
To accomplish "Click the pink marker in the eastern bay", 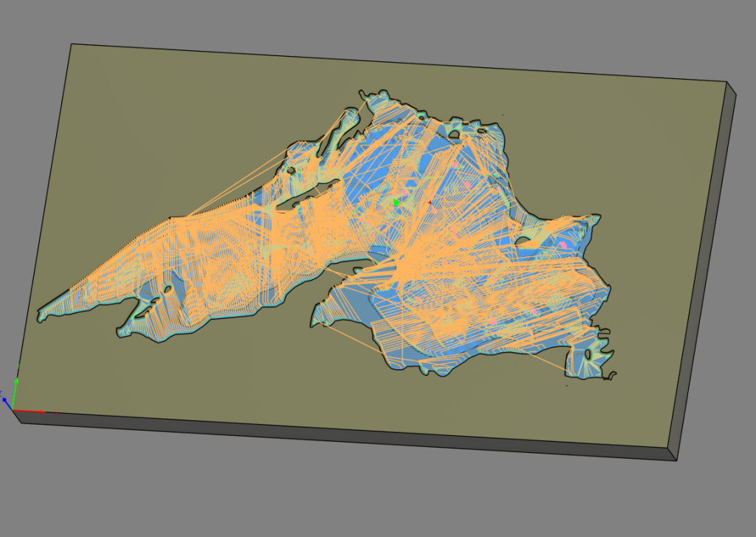I will tap(563, 244).
